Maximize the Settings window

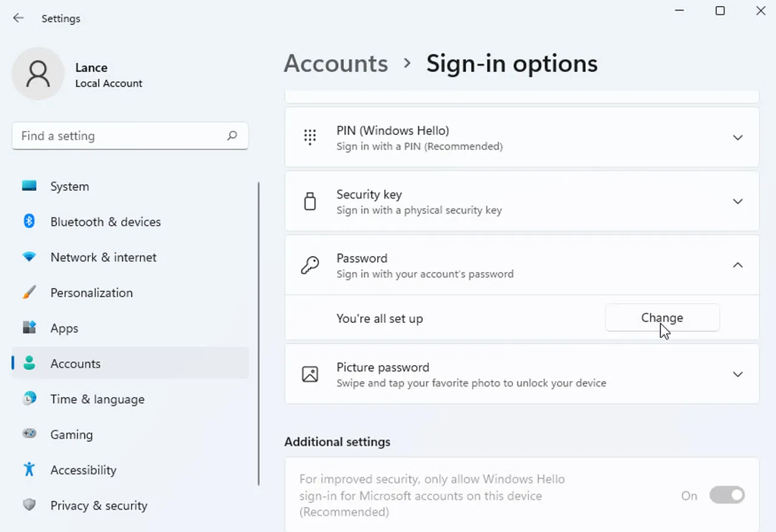click(720, 11)
